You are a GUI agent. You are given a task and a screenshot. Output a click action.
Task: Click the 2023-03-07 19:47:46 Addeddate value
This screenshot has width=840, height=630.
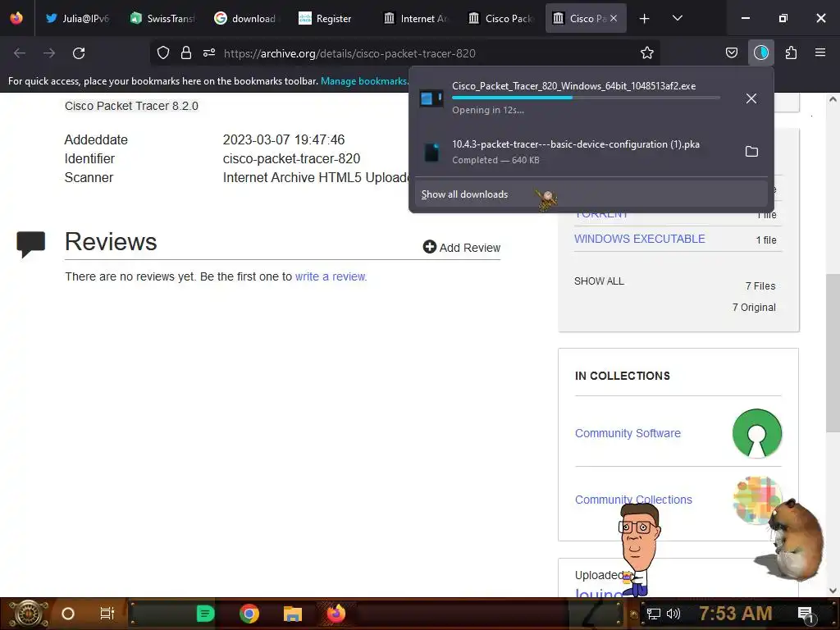point(283,139)
